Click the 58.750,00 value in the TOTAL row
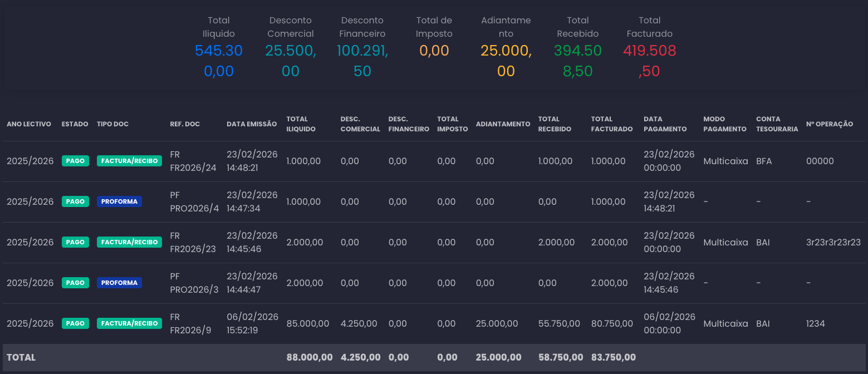 pyautogui.click(x=561, y=357)
